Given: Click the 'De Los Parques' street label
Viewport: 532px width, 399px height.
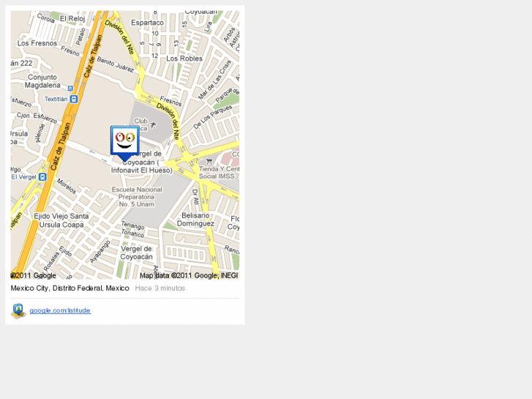Looking at the screenshot, I should [213, 117].
